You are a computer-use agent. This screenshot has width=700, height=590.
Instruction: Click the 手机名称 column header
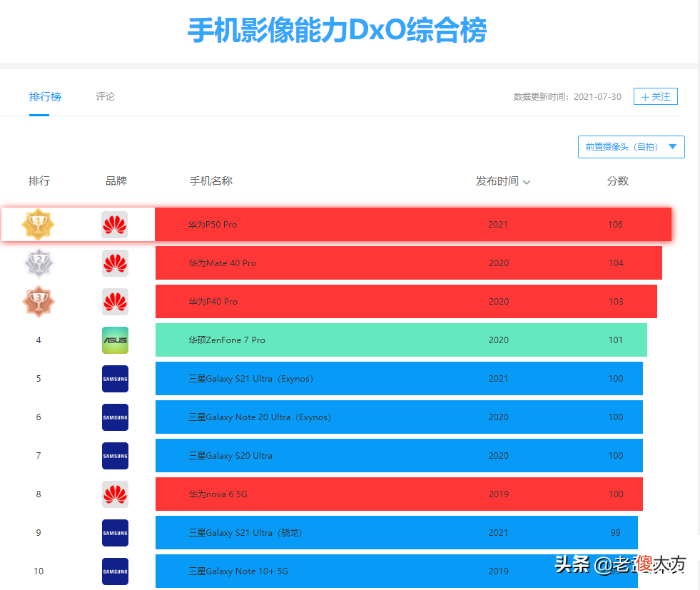210,181
